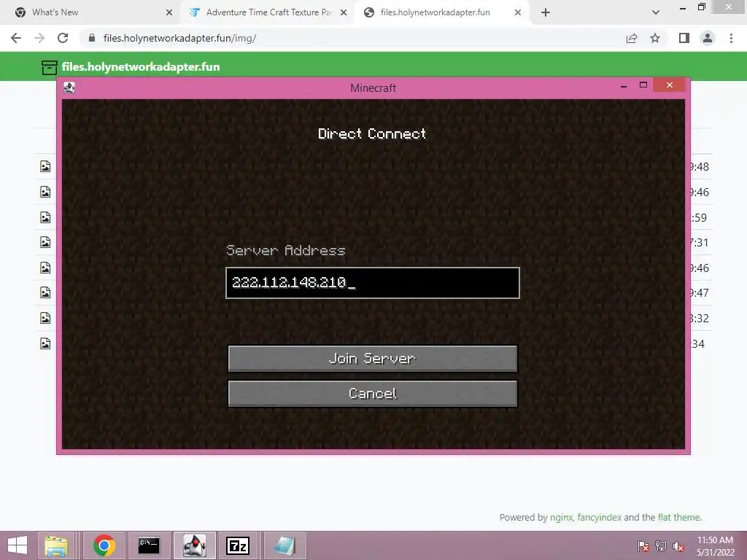The width and height of the screenshot is (747, 560).
Task: Open a new browser tab
Action: pyautogui.click(x=546, y=13)
